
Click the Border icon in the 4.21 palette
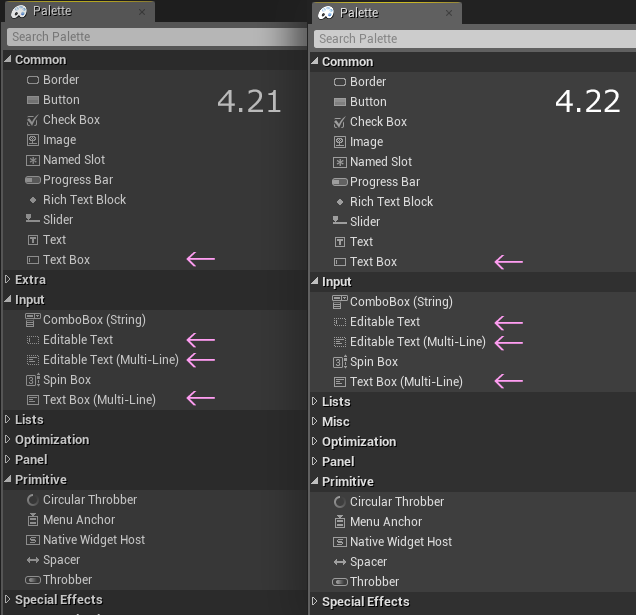point(33,80)
